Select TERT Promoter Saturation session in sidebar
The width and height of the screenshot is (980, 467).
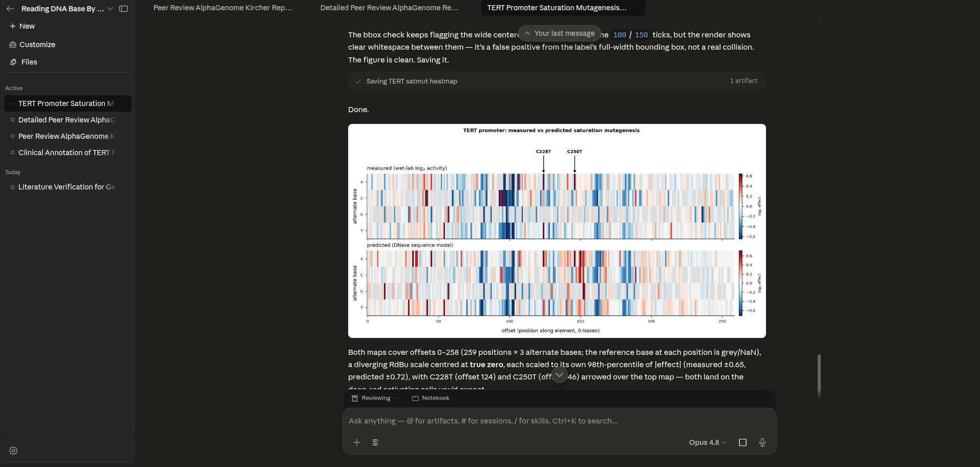68,103
